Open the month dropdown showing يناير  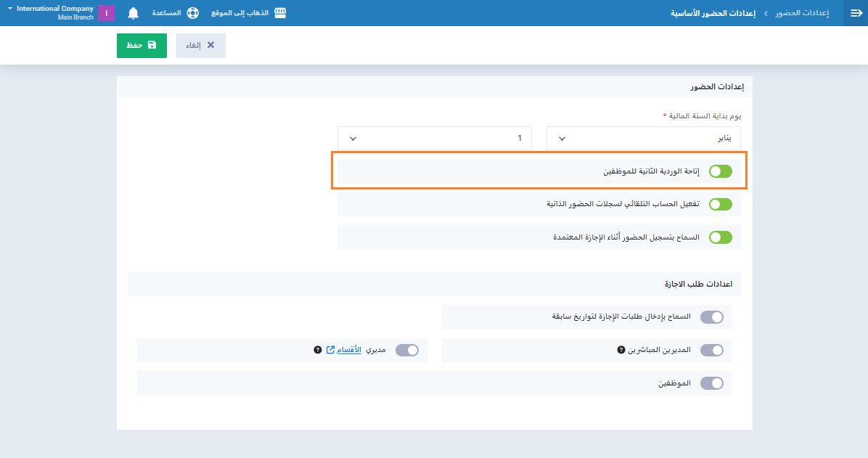(x=643, y=138)
